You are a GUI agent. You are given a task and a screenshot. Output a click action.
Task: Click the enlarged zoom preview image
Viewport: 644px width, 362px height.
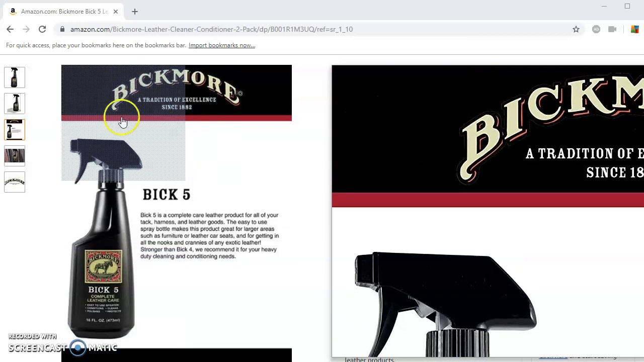pyautogui.click(x=488, y=211)
